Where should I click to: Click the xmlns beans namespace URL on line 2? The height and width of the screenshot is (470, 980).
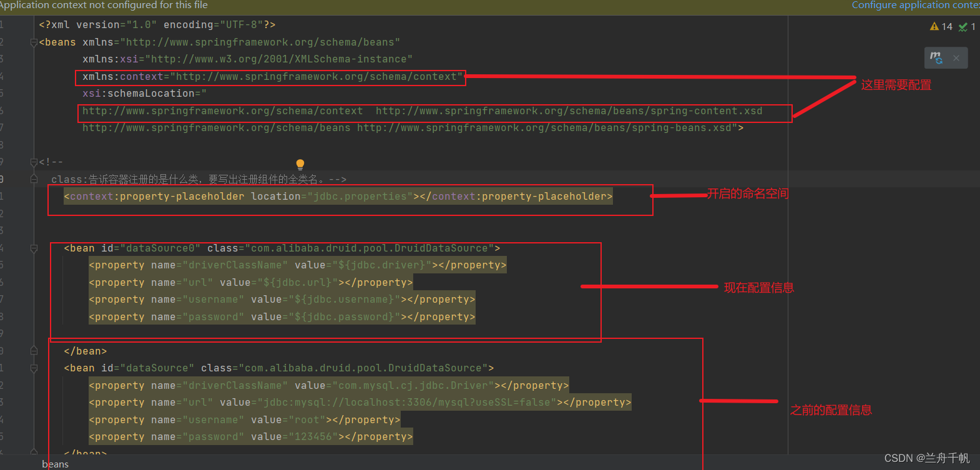pyautogui.click(x=260, y=42)
